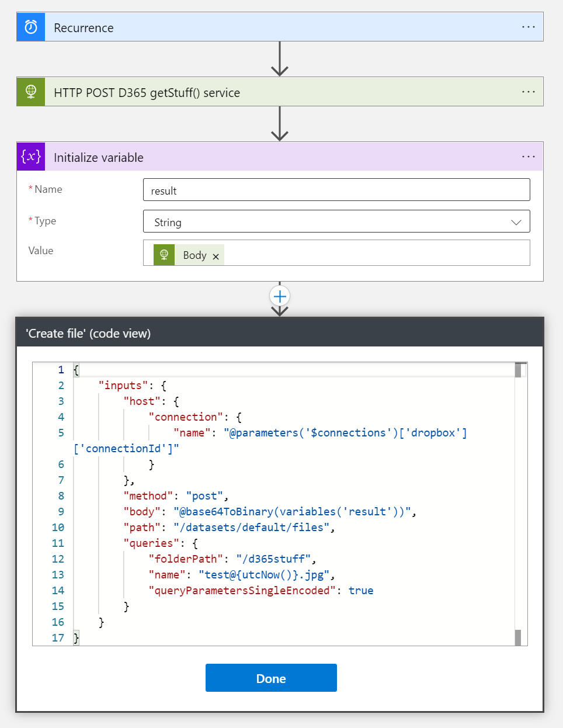563x728 pixels.
Task: Click the 'Create file' (code view) title bar
Action: 280,332
